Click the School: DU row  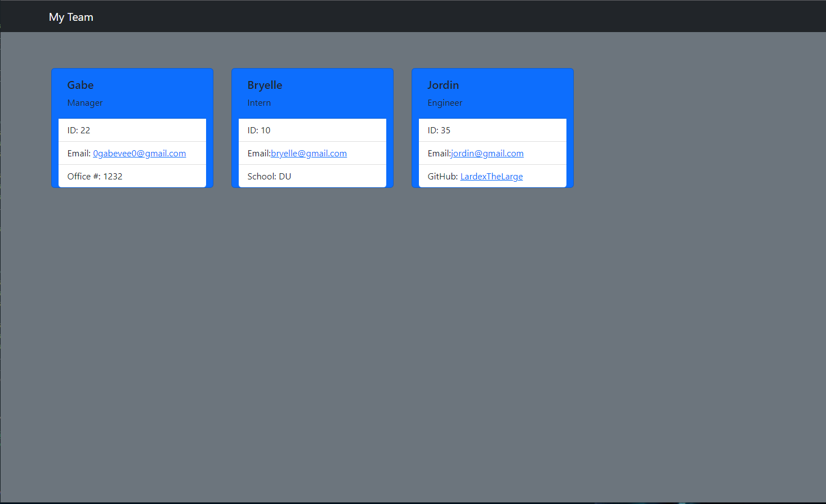(x=312, y=176)
